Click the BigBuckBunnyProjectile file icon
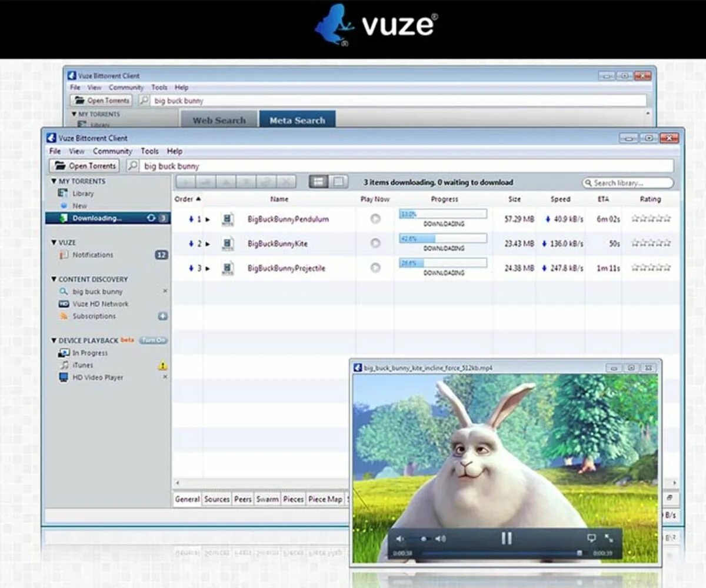Screen dimensions: 706x588 click(x=228, y=269)
